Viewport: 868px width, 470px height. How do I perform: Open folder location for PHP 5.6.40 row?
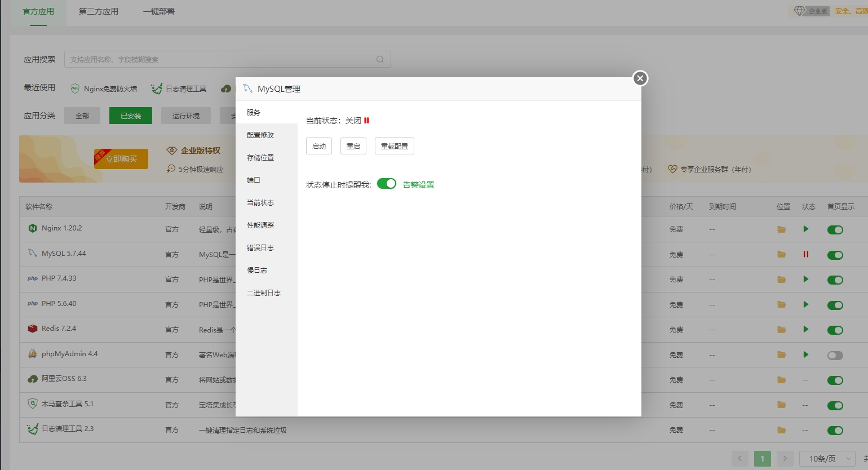click(x=781, y=304)
